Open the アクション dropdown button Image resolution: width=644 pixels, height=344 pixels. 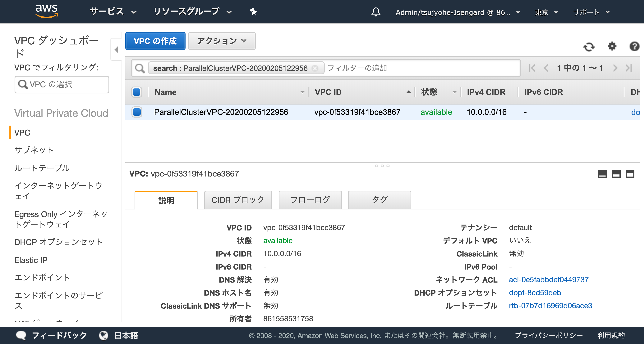click(222, 41)
